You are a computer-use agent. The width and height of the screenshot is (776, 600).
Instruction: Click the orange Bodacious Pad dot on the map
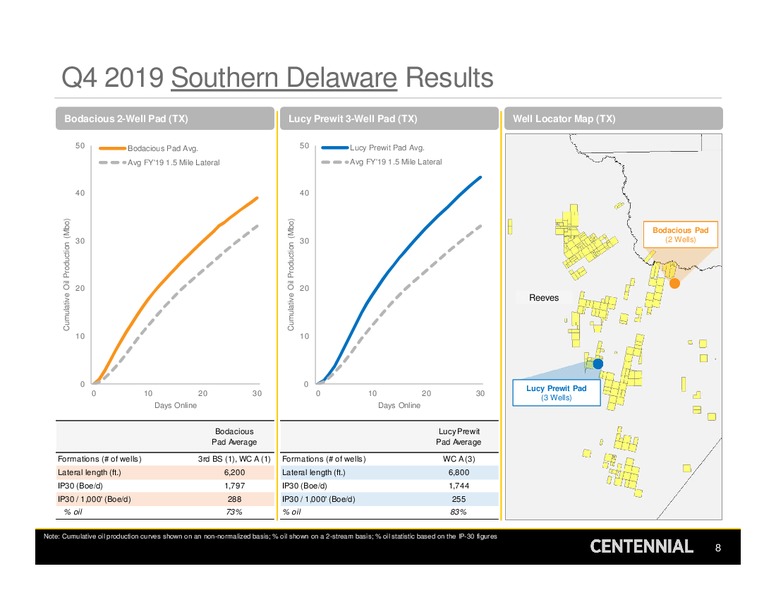click(x=675, y=283)
